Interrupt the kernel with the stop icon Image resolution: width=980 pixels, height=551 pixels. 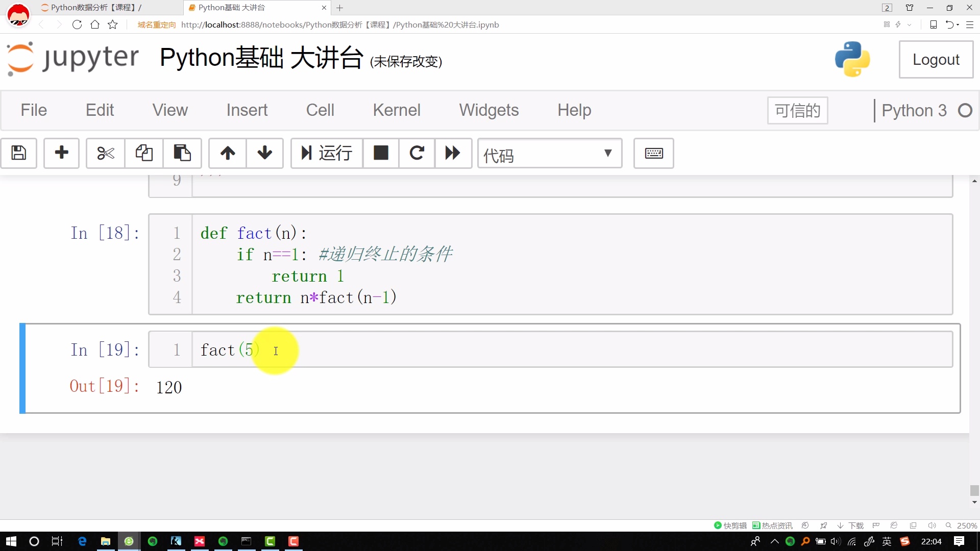click(x=381, y=154)
